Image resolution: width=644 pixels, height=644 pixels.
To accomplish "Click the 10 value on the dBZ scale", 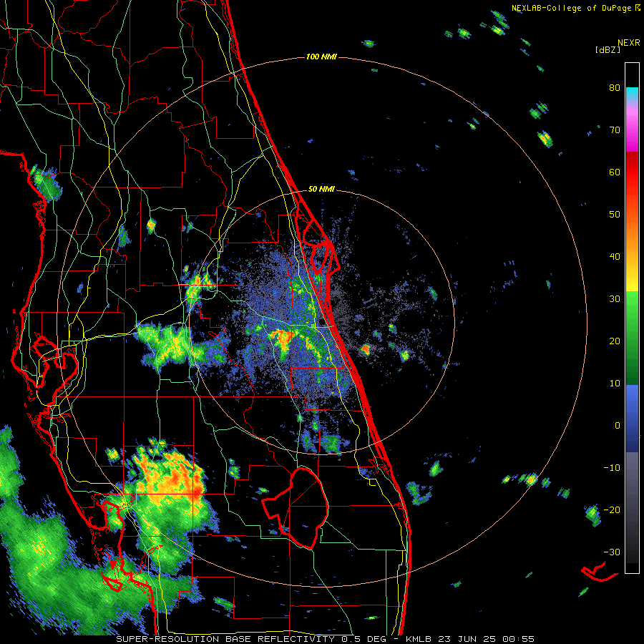I will 615,384.
